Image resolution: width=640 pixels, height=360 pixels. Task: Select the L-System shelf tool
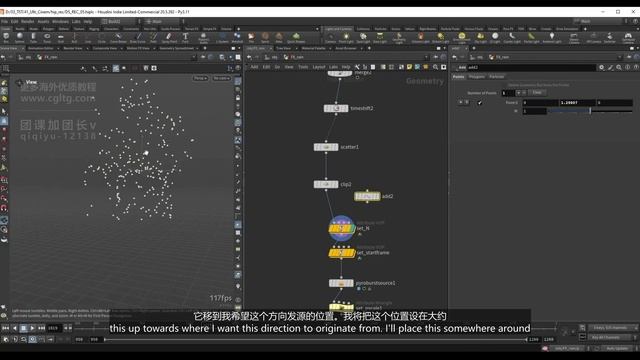[222, 38]
